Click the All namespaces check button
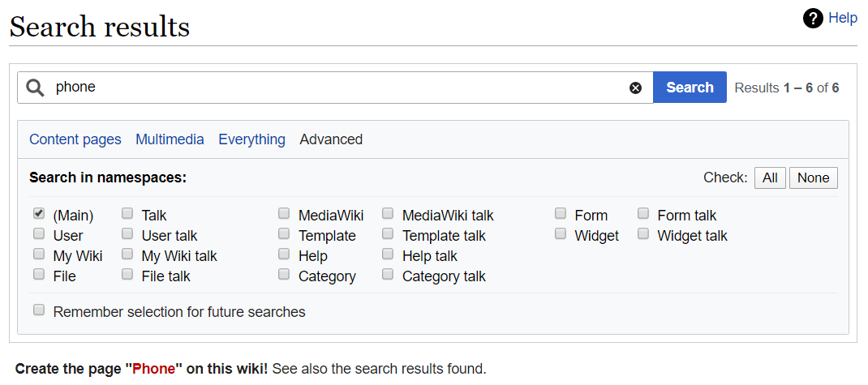This screenshot has height=385, width=868. click(770, 178)
